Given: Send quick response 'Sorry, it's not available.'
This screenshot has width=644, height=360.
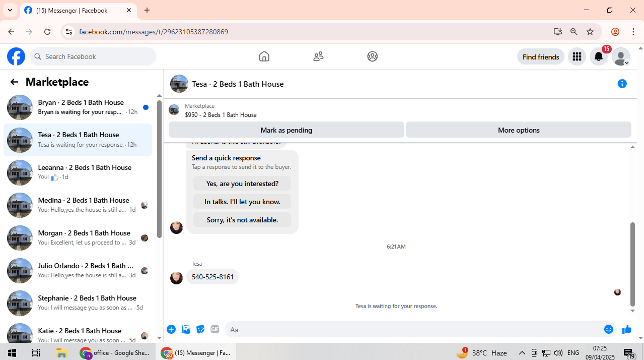Looking at the screenshot, I should [242, 220].
